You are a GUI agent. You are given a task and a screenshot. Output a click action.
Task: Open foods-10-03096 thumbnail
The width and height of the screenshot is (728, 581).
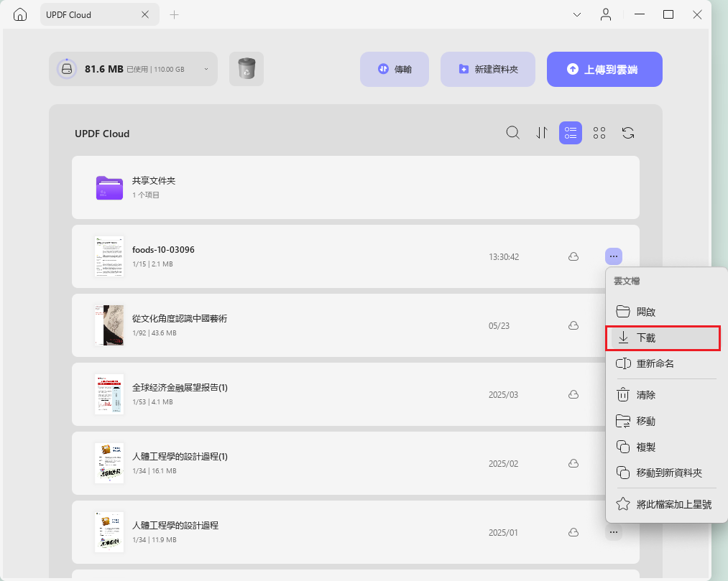[109, 256]
